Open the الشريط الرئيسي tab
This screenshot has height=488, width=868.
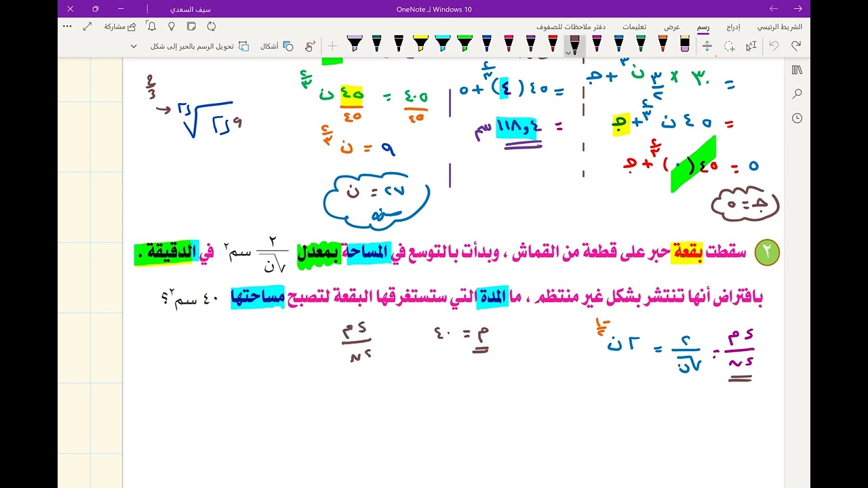click(x=780, y=27)
